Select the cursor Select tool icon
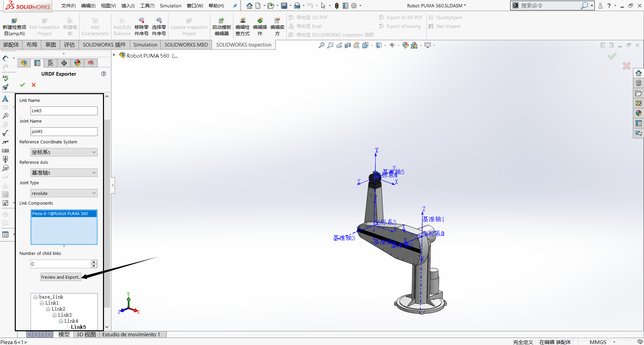Viewport: 644px width, 345px height. (x=323, y=6)
